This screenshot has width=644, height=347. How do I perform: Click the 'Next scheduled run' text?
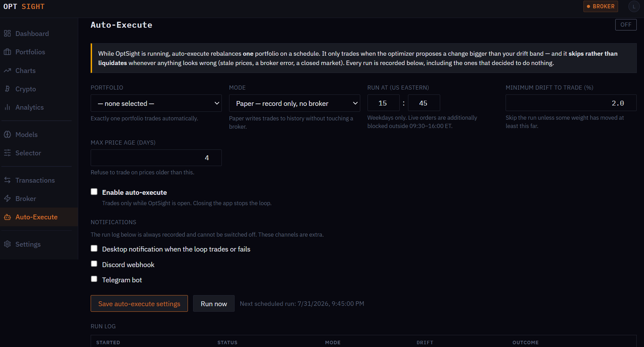[x=302, y=304]
